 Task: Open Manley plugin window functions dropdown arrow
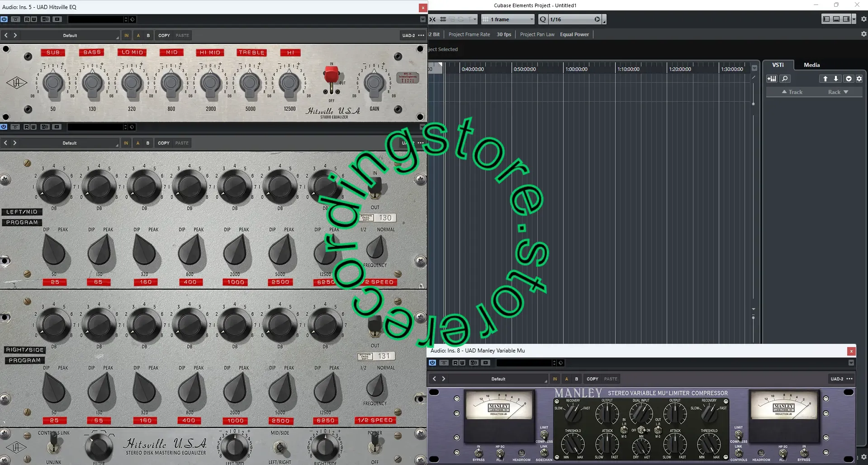tap(851, 363)
